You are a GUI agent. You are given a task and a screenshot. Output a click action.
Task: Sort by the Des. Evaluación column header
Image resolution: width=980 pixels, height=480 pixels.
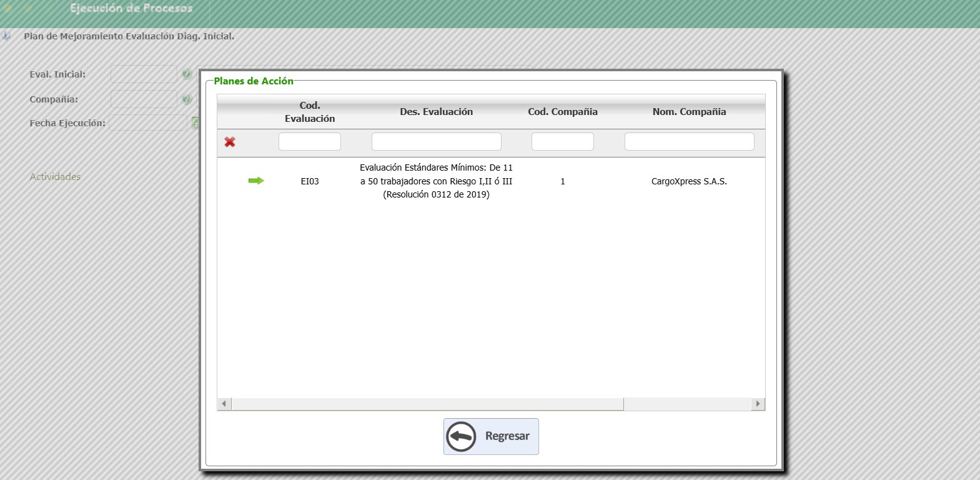[x=437, y=112]
